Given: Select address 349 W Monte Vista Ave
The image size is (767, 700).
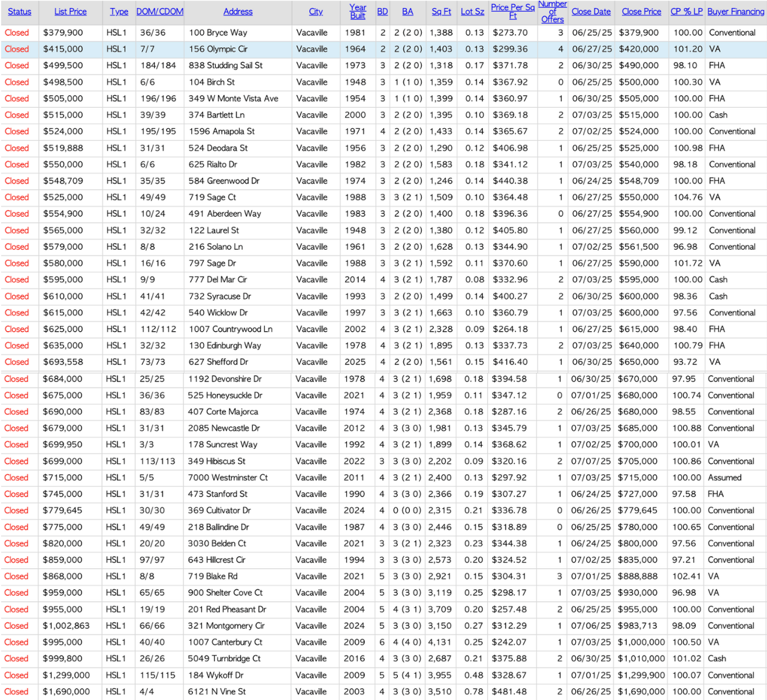Looking at the screenshot, I should tap(233, 98).
